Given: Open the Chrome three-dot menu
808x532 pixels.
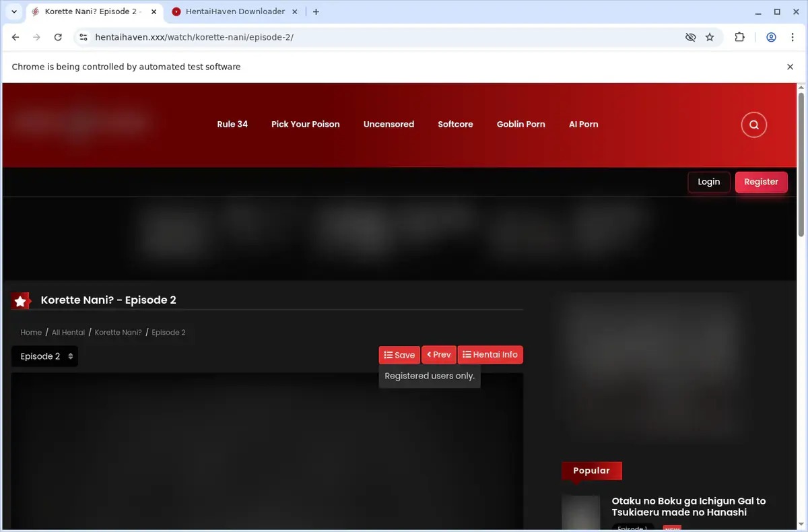Looking at the screenshot, I should tap(791, 37).
